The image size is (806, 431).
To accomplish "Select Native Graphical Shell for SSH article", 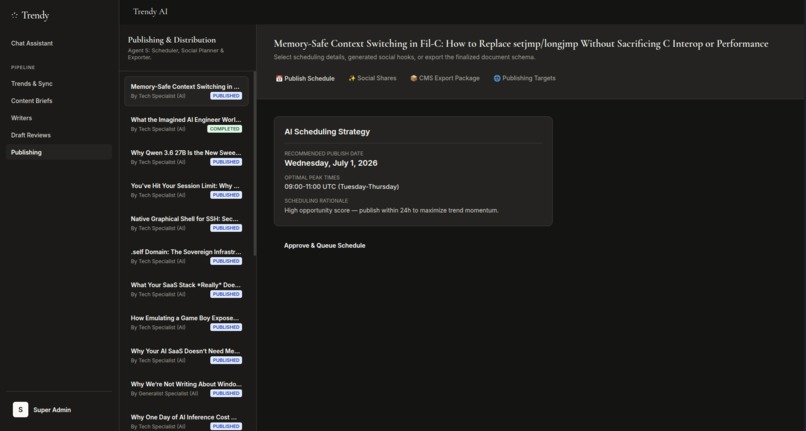I will coord(186,223).
